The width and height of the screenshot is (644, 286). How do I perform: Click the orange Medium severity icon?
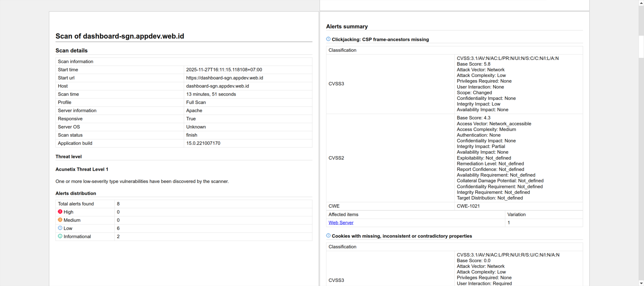pyautogui.click(x=60, y=220)
